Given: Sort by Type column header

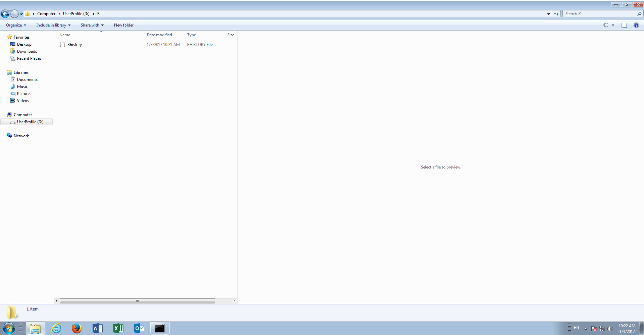Looking at the screenshot, I should pyautogui.click(x=205, y=35).
